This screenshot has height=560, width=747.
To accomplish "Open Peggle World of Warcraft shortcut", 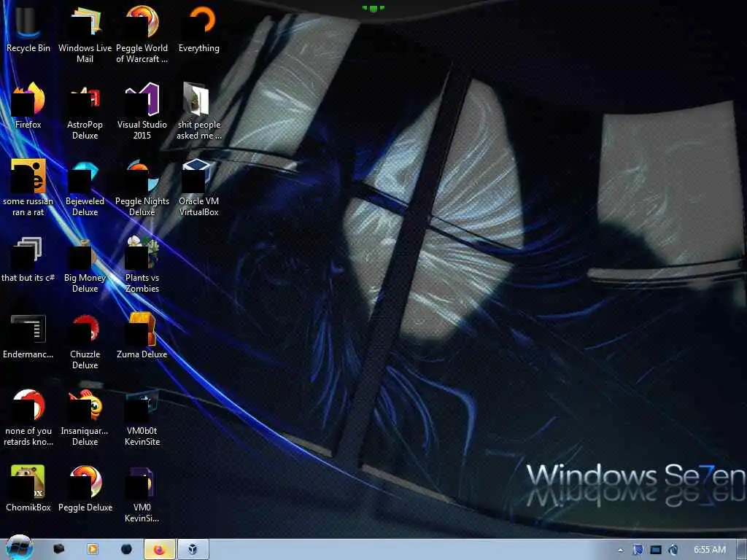I will pyautogui.click(x=142, y=34).
